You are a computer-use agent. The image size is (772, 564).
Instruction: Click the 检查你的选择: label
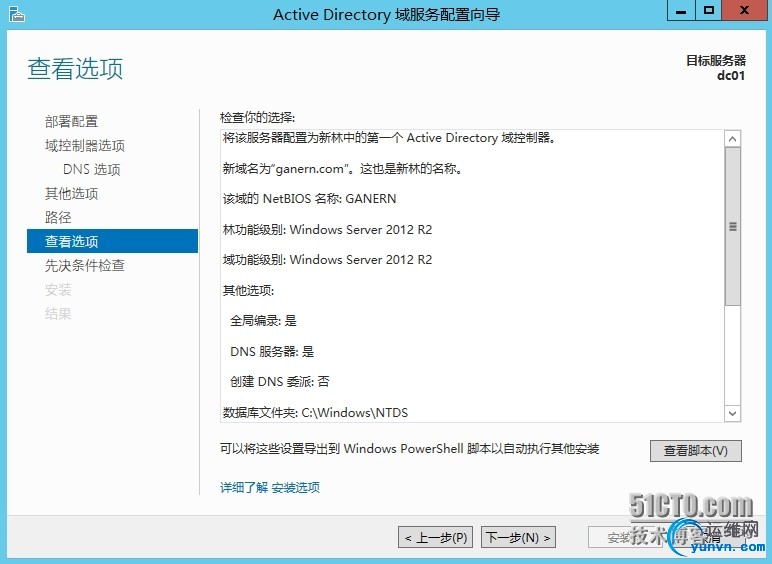coord(257,118)
